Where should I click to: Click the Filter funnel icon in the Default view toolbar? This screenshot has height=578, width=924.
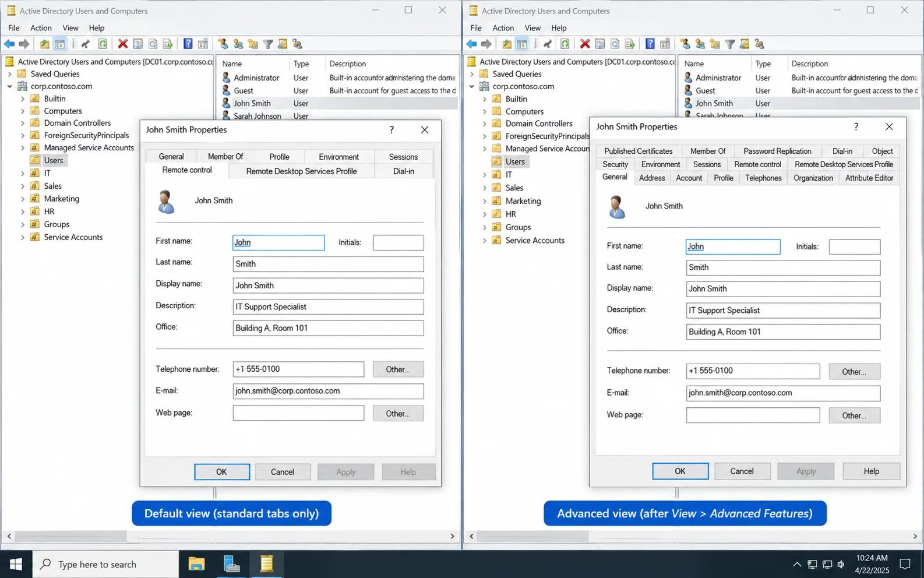(268, 44)
